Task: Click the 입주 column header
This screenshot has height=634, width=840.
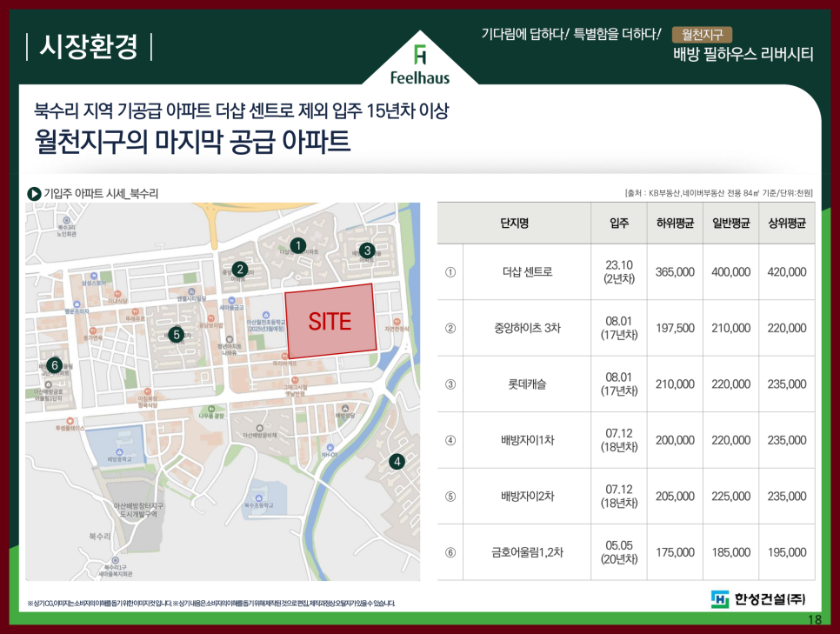Action: point(619,223)
